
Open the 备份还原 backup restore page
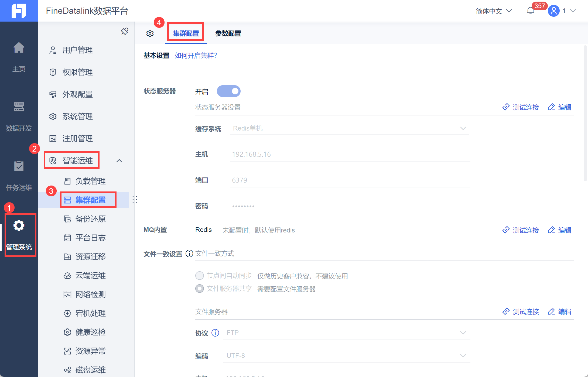[91, 219]
